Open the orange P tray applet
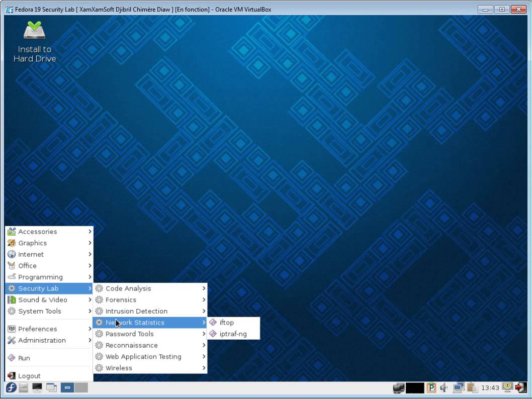 (x=431, y=387)
